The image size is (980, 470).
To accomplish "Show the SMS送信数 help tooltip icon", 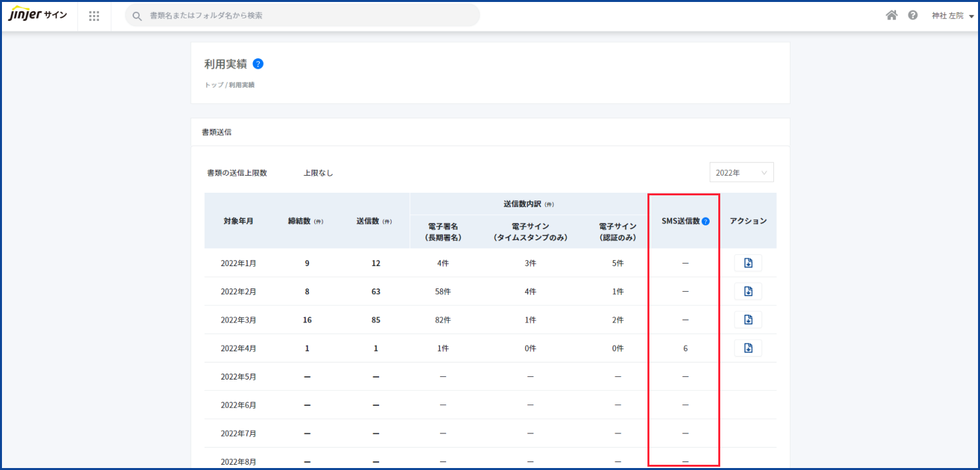I will click(x=706, y=222).
